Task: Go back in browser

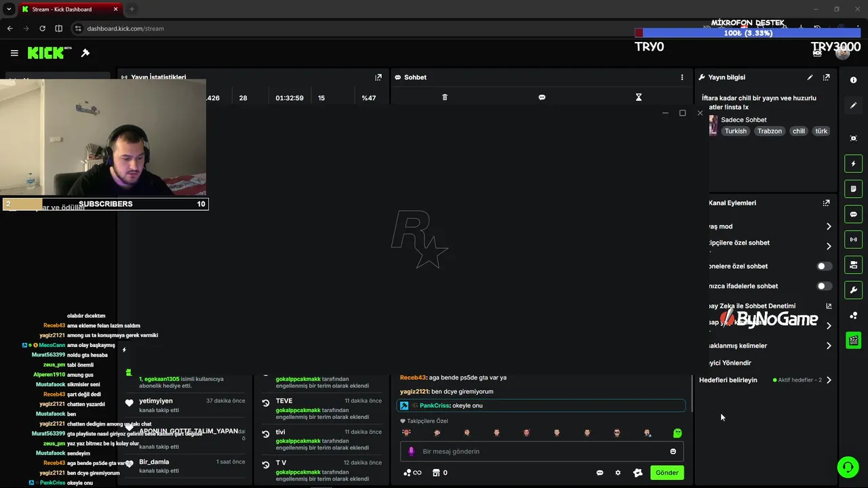Action: (x=9, y=28)
